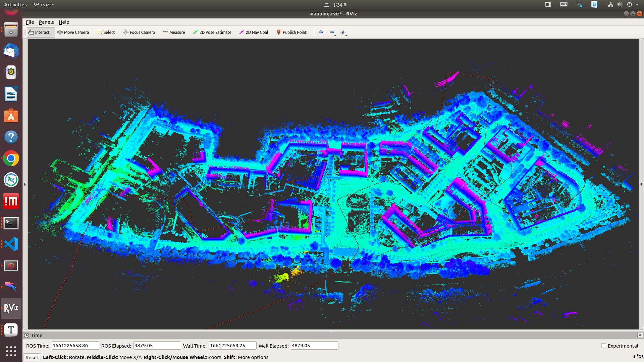Open the eye toolbar options dropdown
This screenshot has height=362, width=644.
343,33
